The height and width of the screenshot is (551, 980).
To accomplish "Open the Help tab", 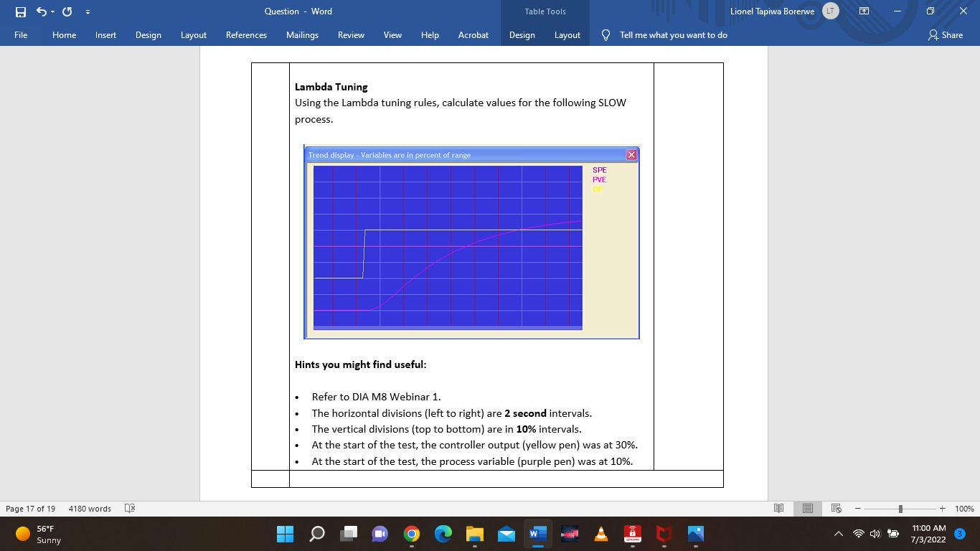I will tap(430, 34).
